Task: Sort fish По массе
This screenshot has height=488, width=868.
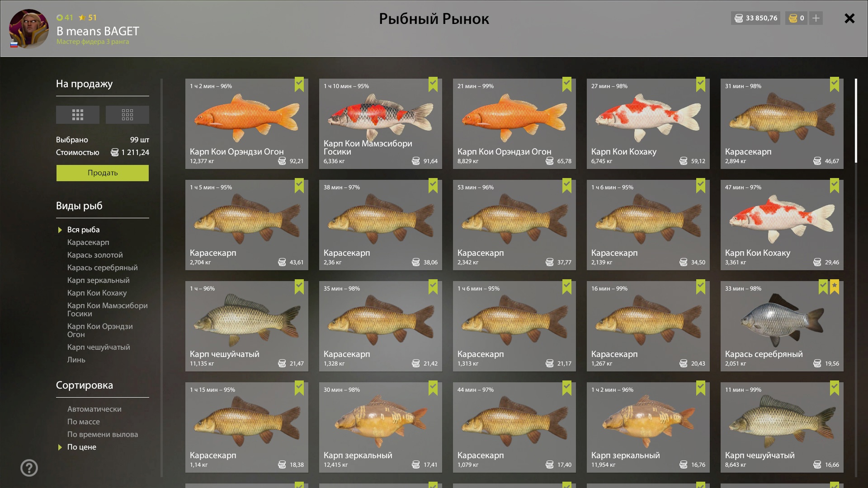Action: pos(83,422)
